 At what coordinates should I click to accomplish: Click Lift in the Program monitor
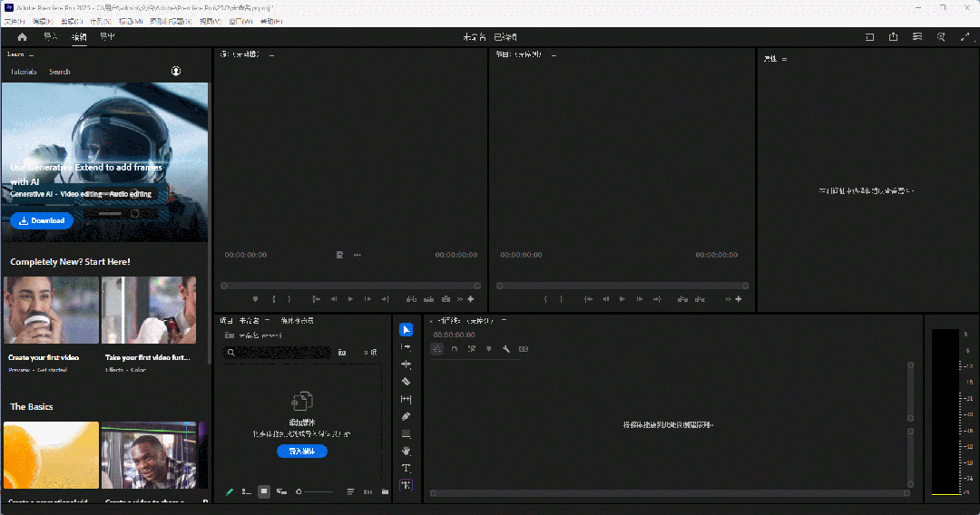pyautogui.click(x=682, y=299)
